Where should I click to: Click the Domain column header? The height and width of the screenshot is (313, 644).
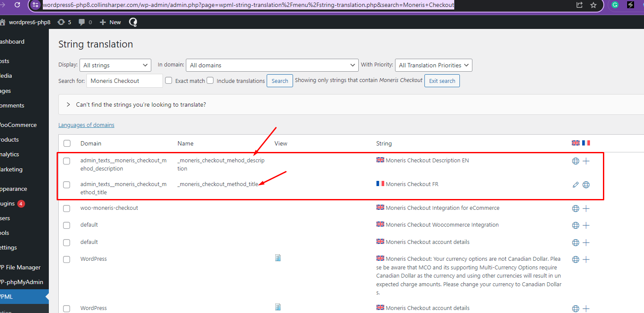pyautogui.click(x=91, y=143)
